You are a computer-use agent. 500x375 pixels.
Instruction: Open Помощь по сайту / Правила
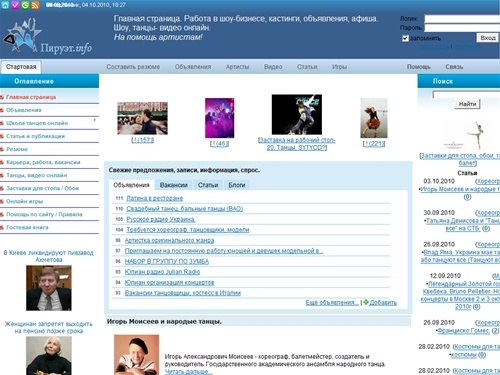point(44,214)
